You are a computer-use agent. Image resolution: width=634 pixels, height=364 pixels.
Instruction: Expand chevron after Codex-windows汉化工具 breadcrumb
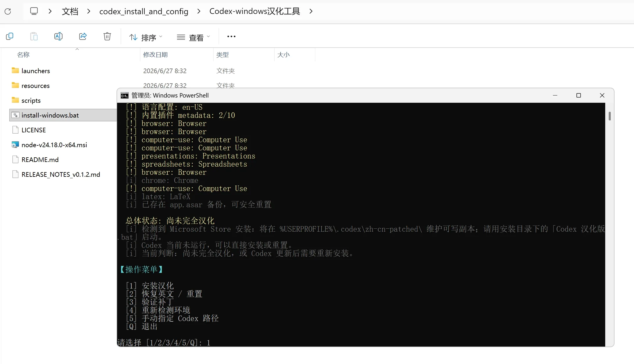311,11
